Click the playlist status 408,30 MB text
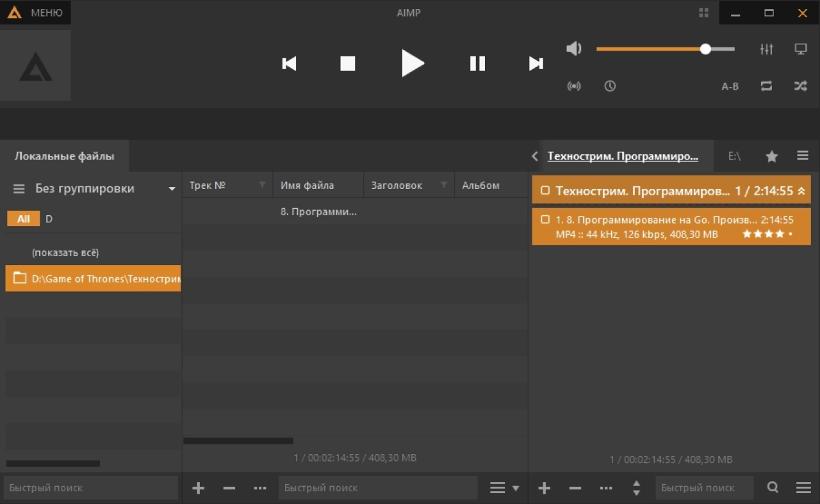Screen dimensions: 820x504 pos(709,460)
